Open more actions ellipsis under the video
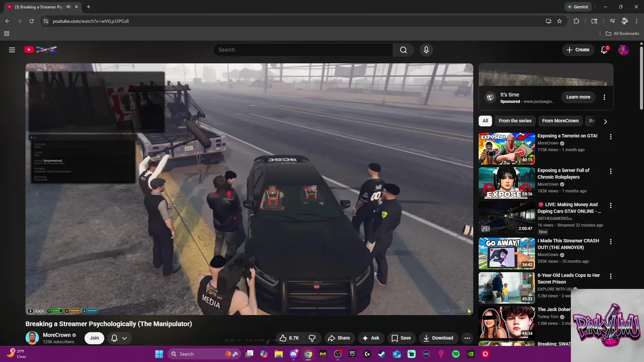This screenshot has width=644, height=362. [467, 338]
